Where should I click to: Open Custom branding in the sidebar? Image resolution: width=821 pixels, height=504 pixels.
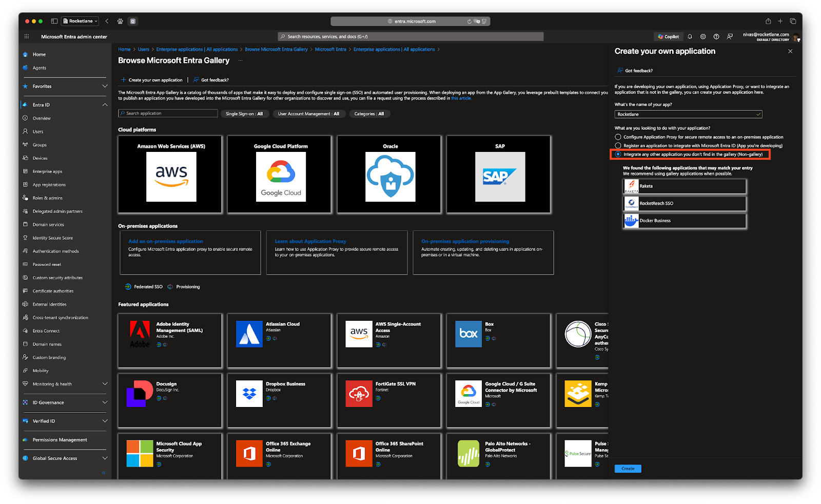pyautogui.click(x=49, y=358)
